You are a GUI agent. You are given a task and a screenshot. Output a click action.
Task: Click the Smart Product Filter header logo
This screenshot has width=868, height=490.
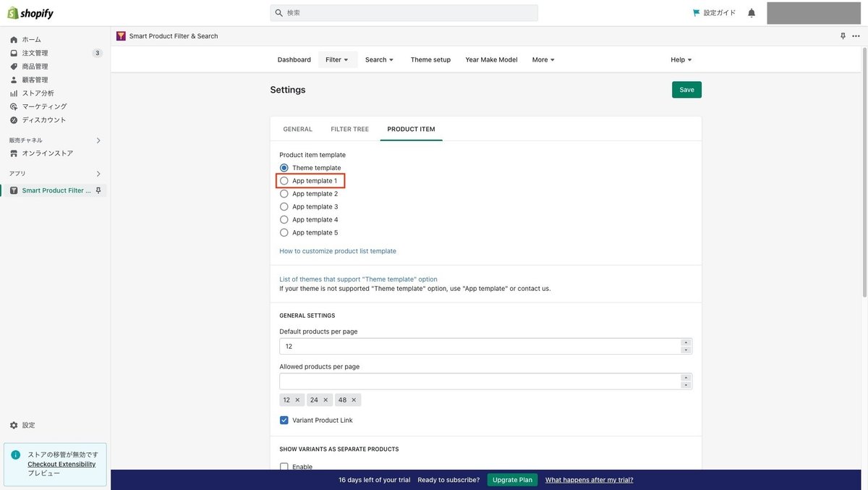tap(121, 36)
